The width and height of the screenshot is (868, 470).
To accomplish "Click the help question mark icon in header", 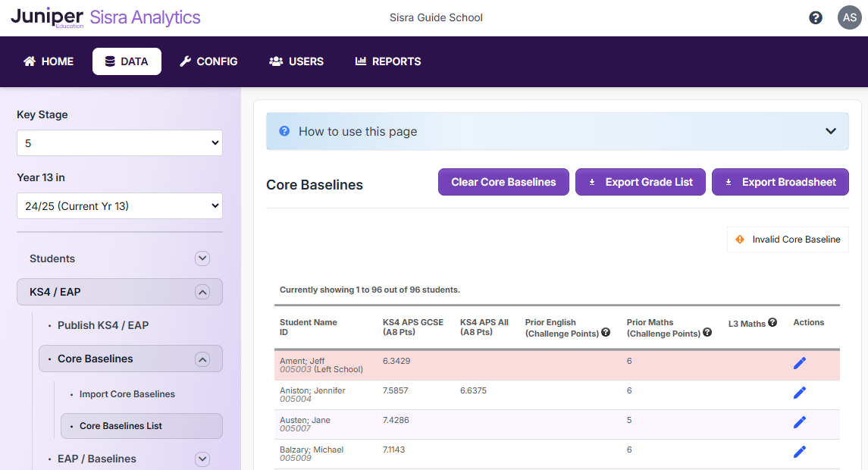I will pos(816,17).
